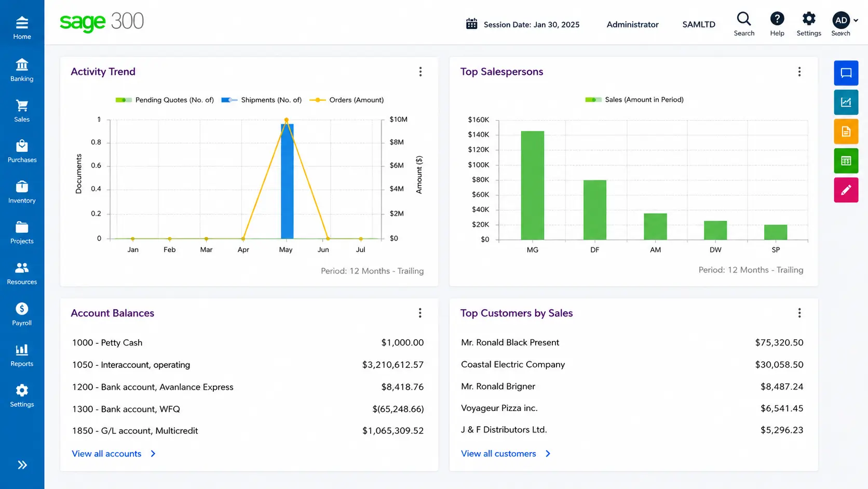Click Mr. Ronald Black Present customer
The height and width of the screenshot is (489, 868).
coord(510,342)
